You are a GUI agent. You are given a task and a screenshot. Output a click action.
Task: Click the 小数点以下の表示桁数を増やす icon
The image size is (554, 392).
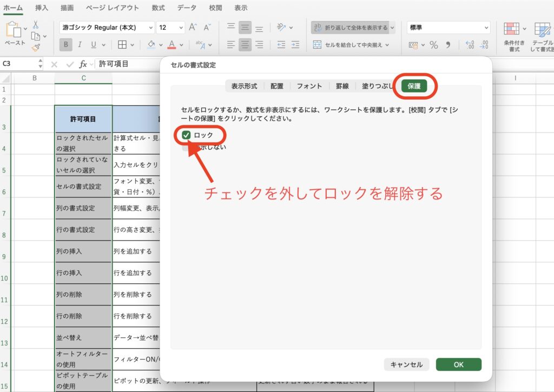click(470, 44)
